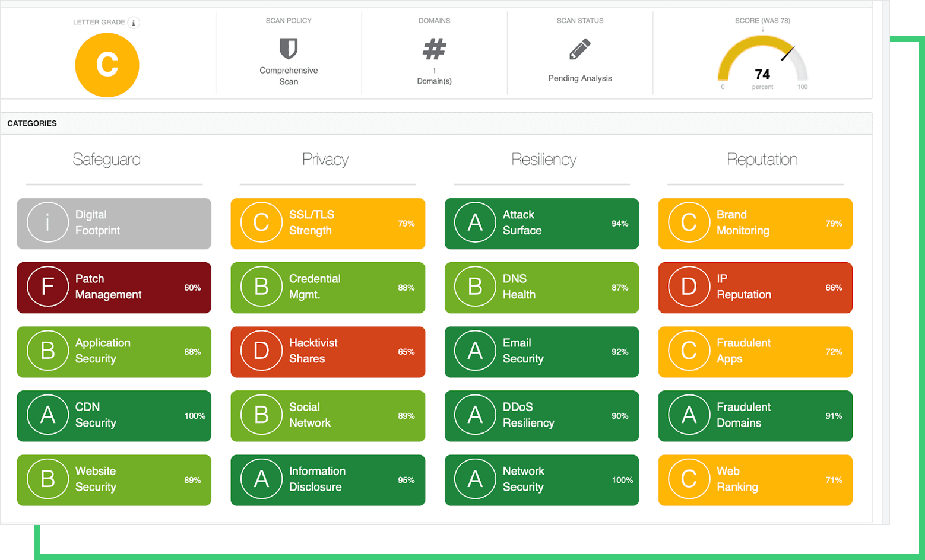Click the i circle on Digital Footprint

(x=47, y=222)
